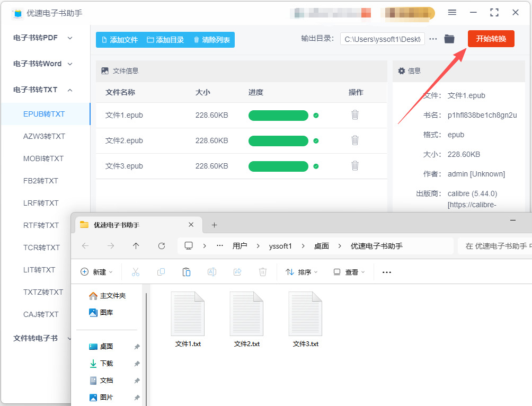Refresh the Explorer folder view
This screenshot has width=532, height=406.
coord(162,246)
